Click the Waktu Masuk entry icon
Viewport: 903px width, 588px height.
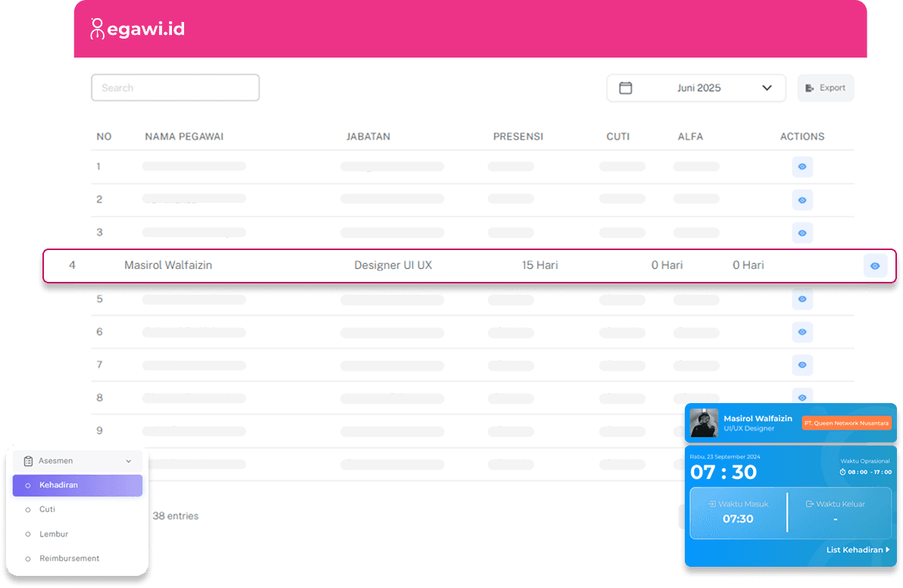coord(712,504)
